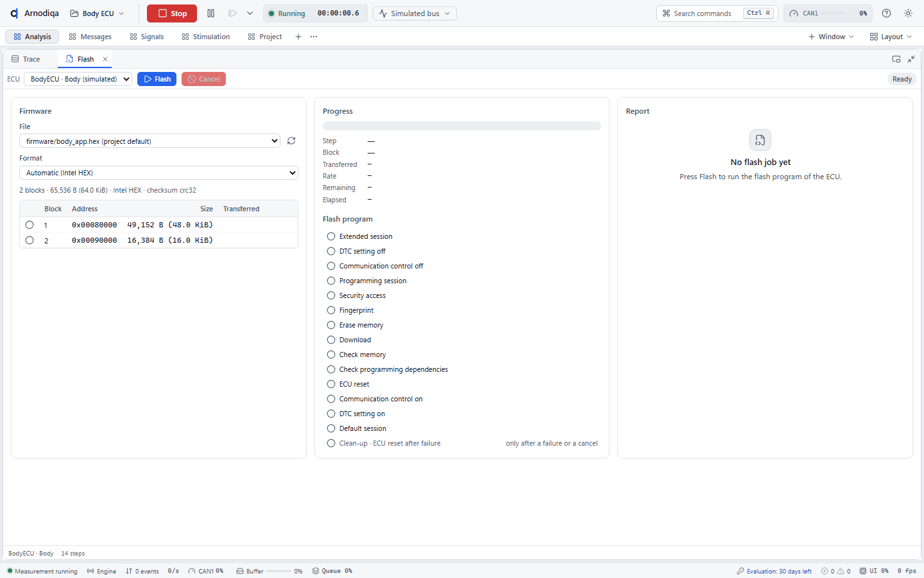Open the Body ECU project dropdown

tap(97, 13)
